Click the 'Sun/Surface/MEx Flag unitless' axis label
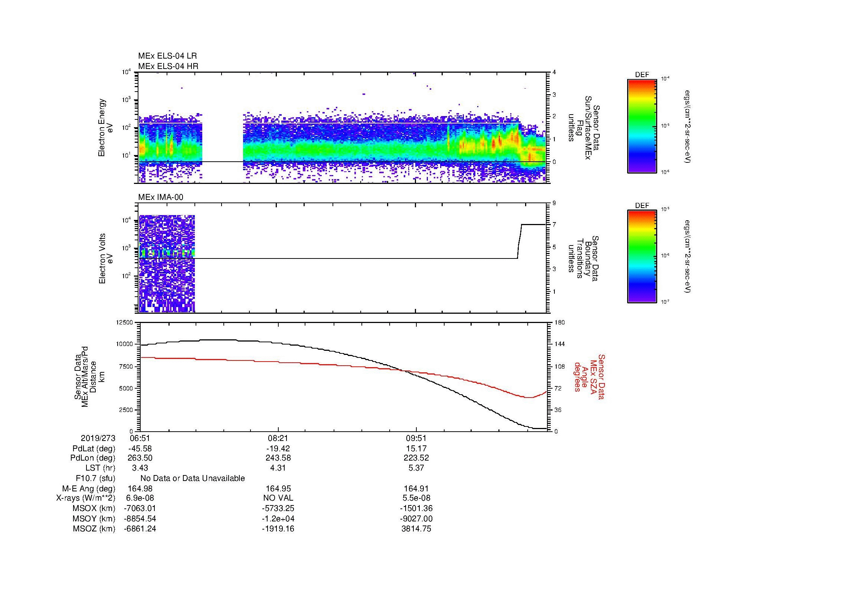Screen dimensions: 868x613 [x=584, y=128]
